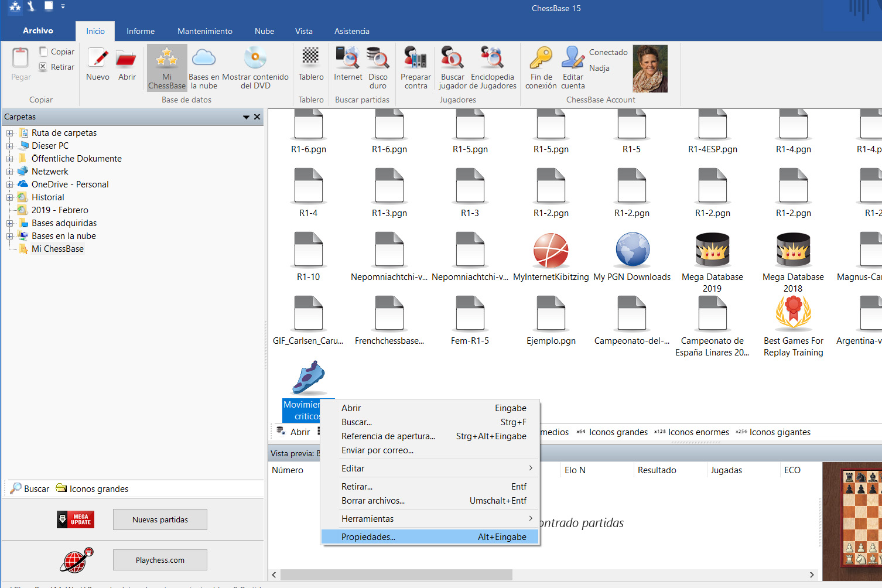The height and width of the screenshot is (588, 882).
Task: Expand the Ruta de carpetas node
Action: pos(10,133)
